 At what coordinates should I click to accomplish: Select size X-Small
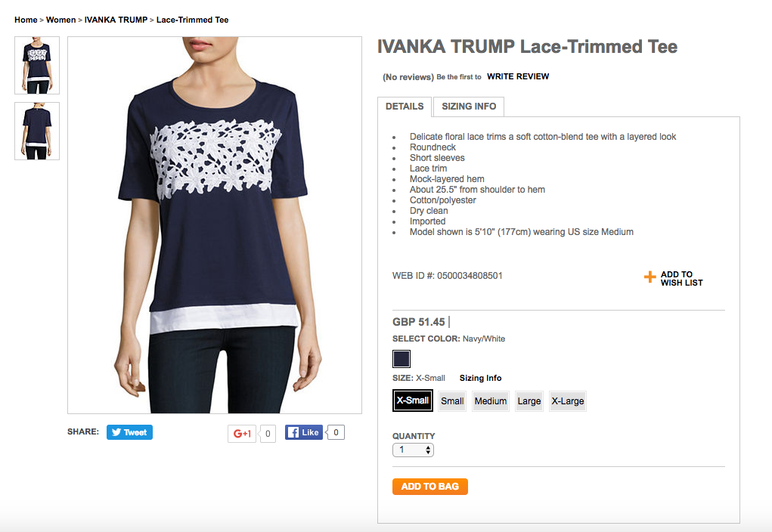(x=413, y=401)
